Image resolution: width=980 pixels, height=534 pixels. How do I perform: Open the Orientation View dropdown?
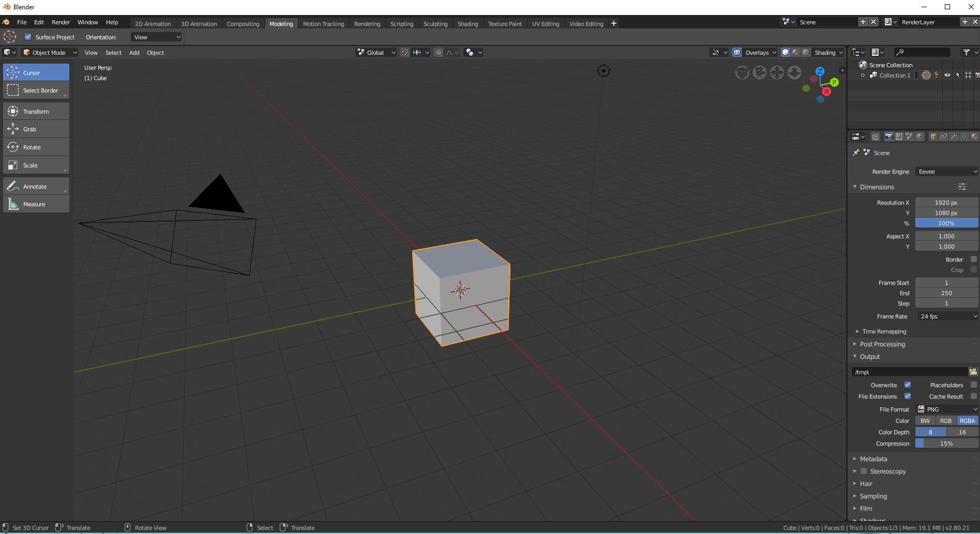coord(156,37)
